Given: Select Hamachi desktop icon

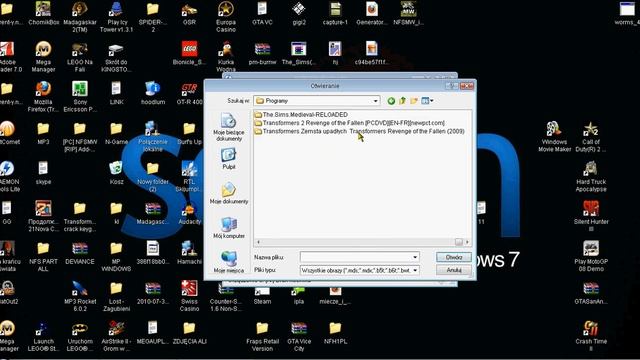Looking at the screenshot, I should pyautogui.click(x=189, y=253).
